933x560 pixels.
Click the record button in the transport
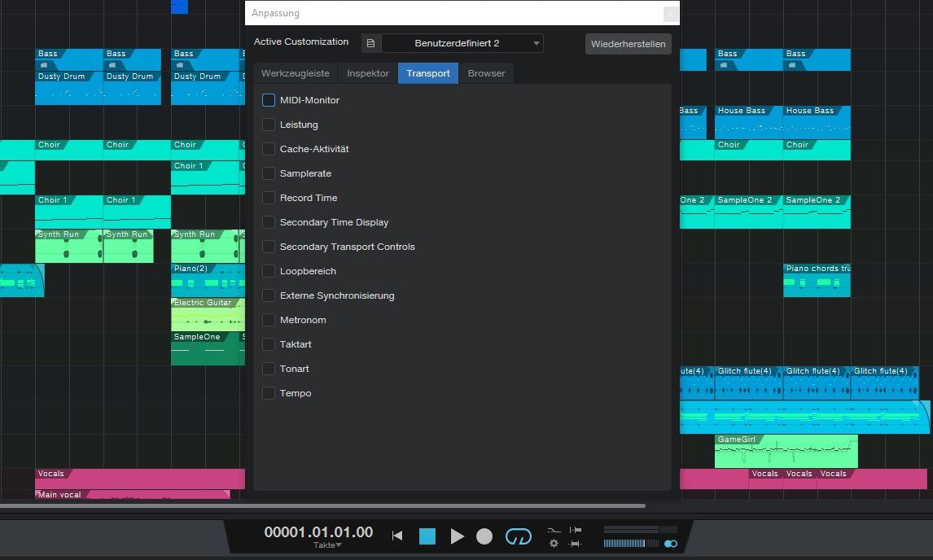coord(484,536)
